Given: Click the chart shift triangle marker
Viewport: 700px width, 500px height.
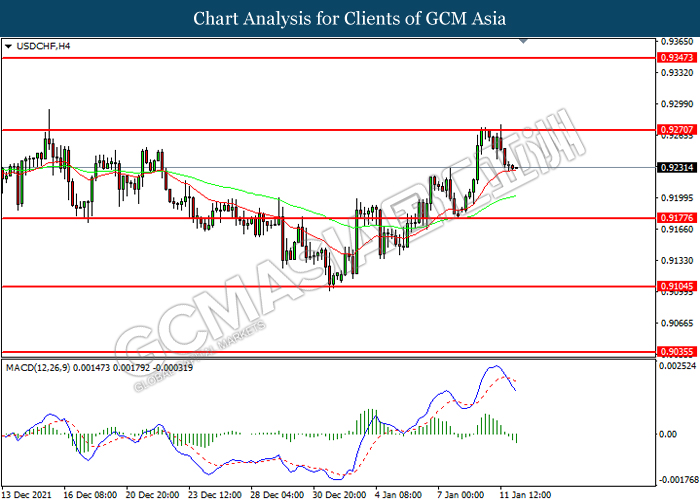Looking at the screenshot, I should [524, 41].
